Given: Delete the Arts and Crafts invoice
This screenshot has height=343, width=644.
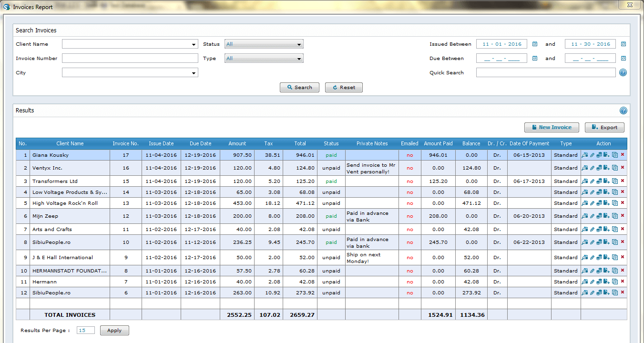Looking at the screenshot, I should tap(622, 229).
